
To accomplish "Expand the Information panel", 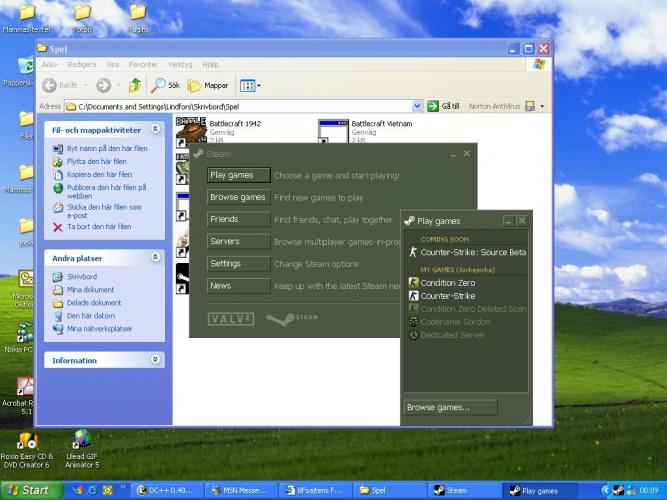I will coord(156,360).
